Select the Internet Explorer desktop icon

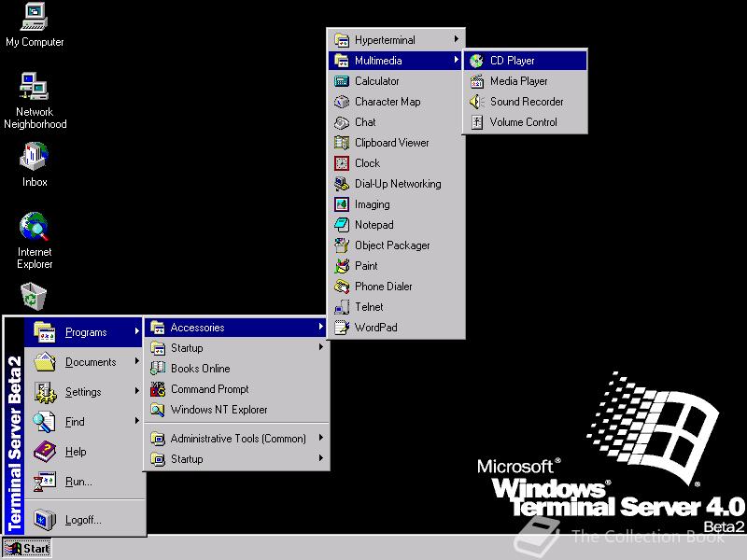pos(35,241)
